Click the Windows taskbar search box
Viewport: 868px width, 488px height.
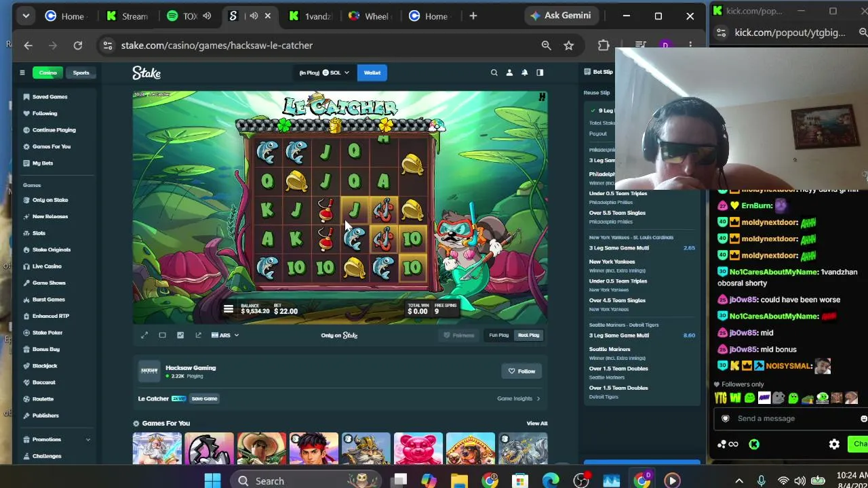[305, 481]
